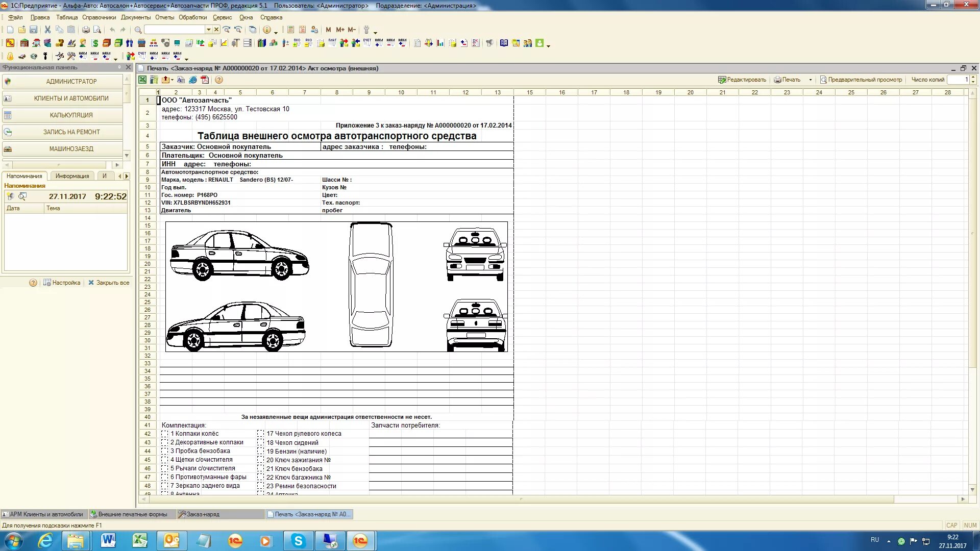Screen dimensions: 980x551
Task: Click Закрыть все link
Action: pos(109,283)
